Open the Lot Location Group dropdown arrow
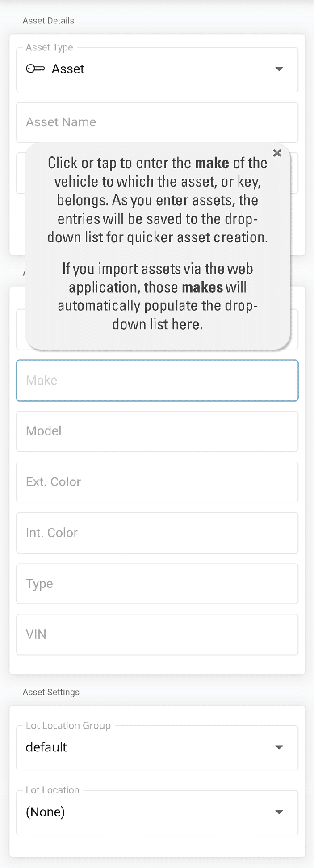 (x=279, y=747)
